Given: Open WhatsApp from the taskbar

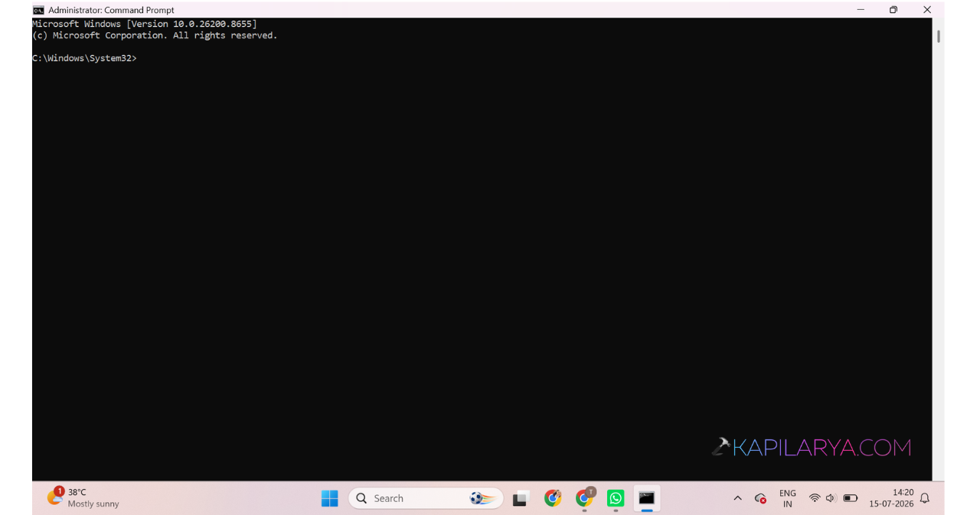Looking at the screenshot, I should point(616,498).
